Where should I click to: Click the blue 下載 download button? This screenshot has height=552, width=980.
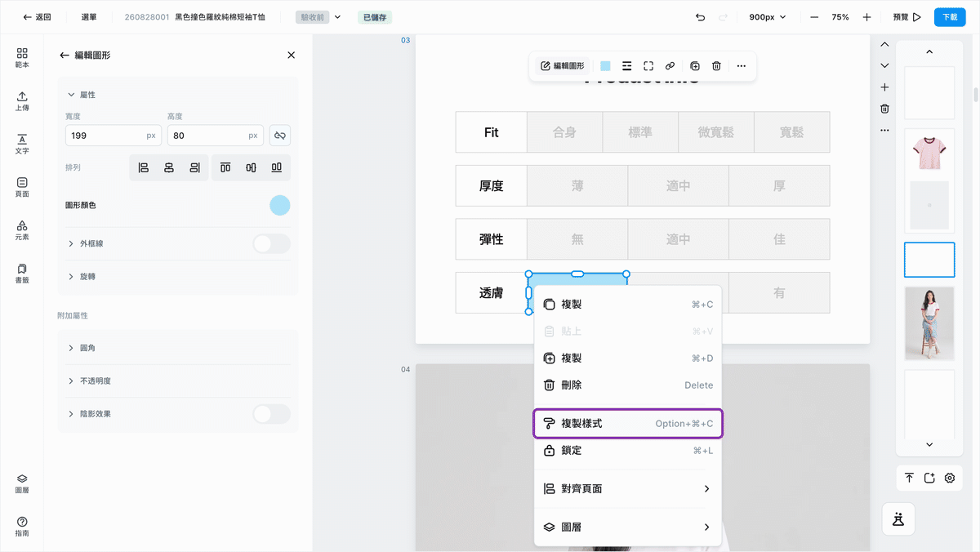[950, 17]
